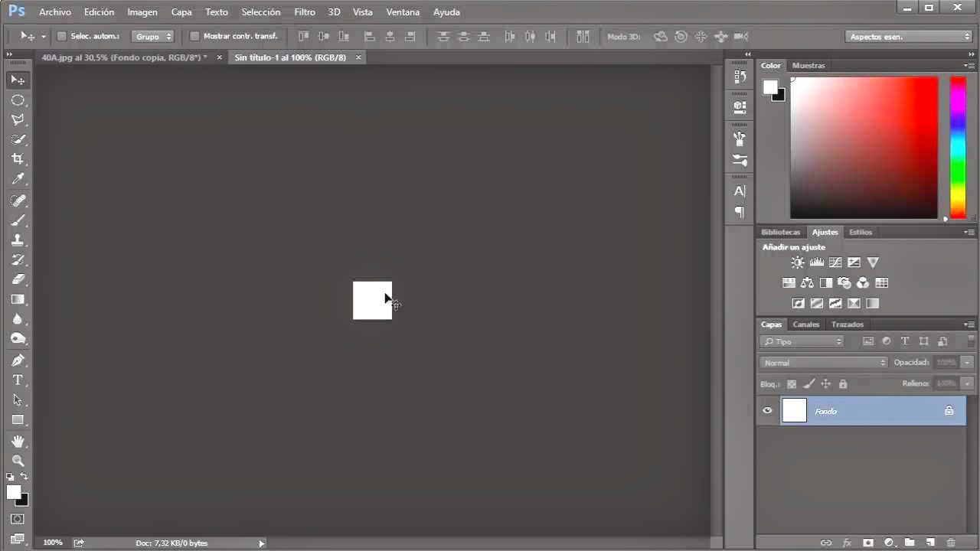Open the Normal blend mode dropdown

pyautogui.click(x=824, y=363)
